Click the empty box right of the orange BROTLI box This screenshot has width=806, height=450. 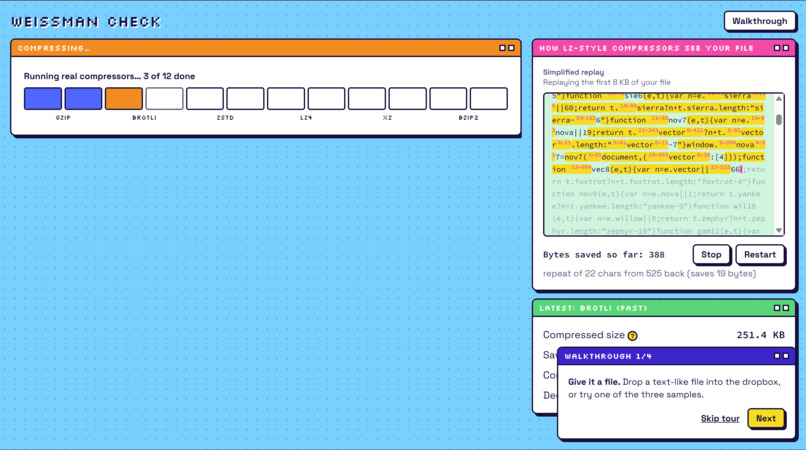click(164, 98)
